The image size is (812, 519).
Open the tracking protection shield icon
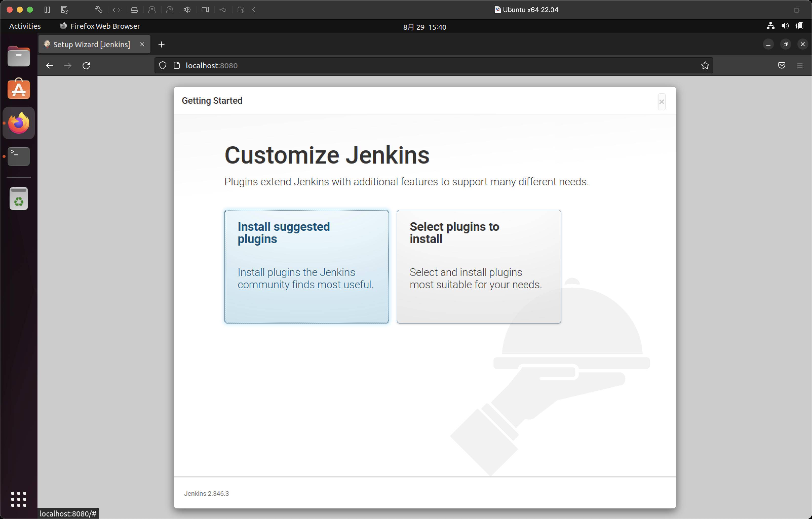(x=163, y=65)
